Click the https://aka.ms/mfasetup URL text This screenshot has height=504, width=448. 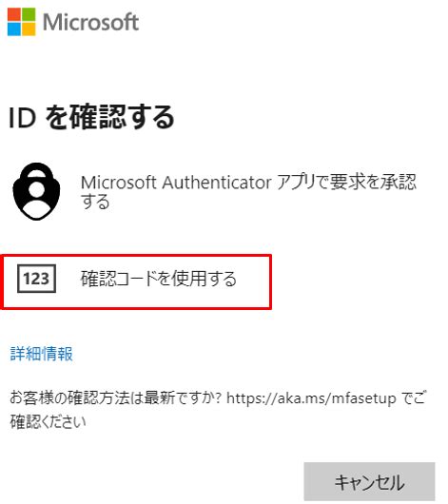click(x=311, y=398)
